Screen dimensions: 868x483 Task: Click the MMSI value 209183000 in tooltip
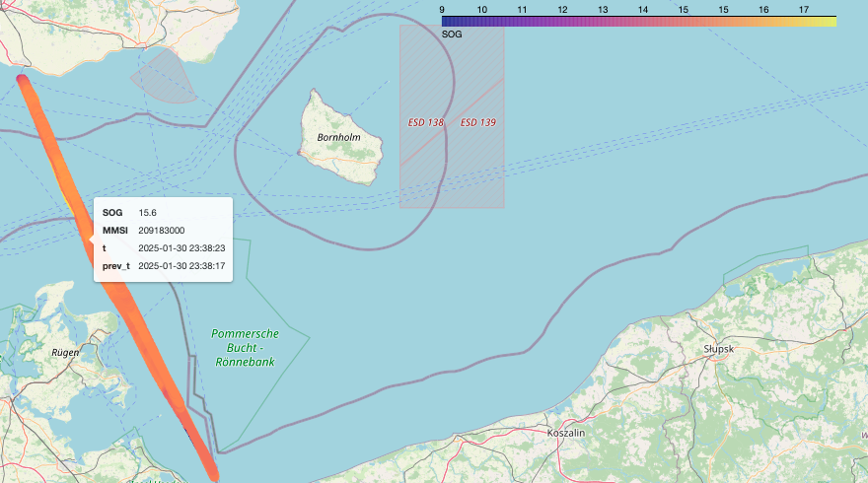click(161, 231)
